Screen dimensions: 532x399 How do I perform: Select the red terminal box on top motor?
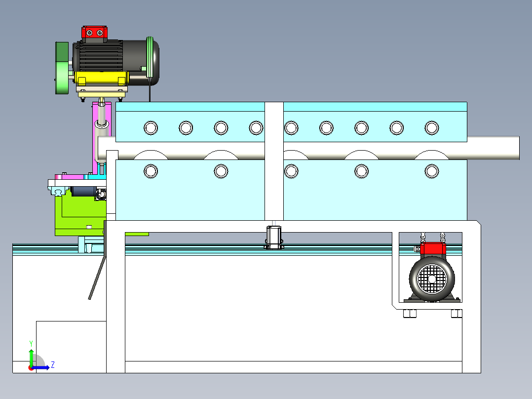94,32
